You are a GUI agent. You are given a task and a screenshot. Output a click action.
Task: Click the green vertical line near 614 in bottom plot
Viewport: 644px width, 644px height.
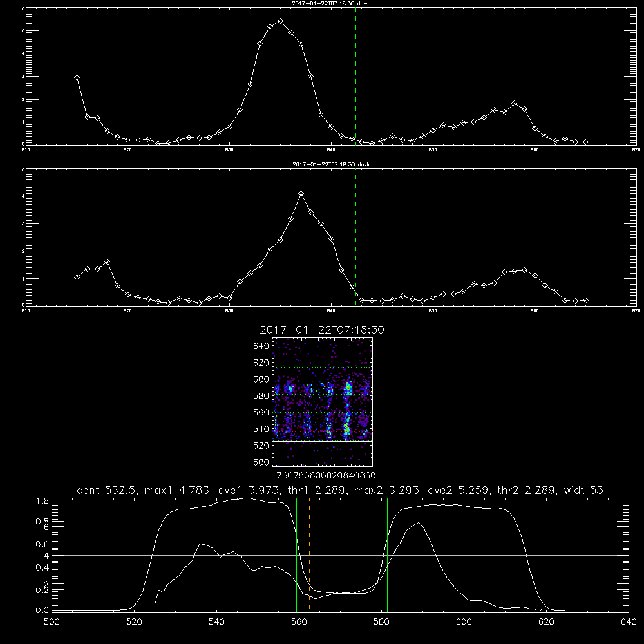tap(522, 555)
